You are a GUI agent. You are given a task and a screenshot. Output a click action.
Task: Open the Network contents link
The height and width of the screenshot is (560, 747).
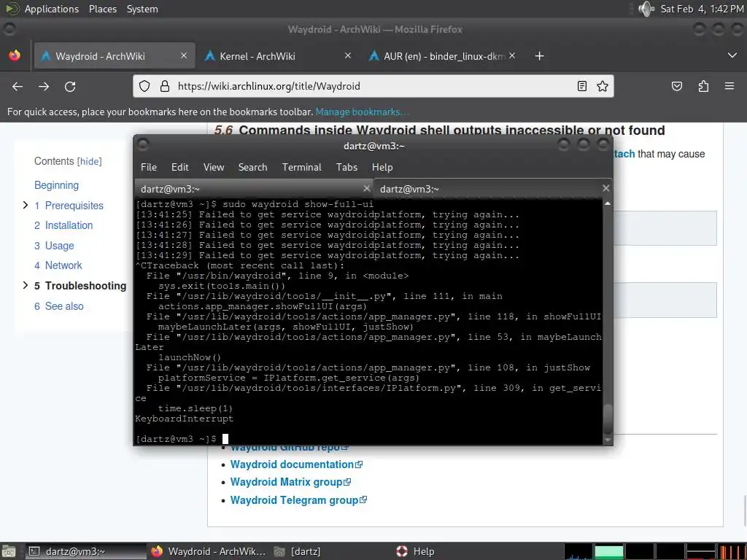pos(58,265)
